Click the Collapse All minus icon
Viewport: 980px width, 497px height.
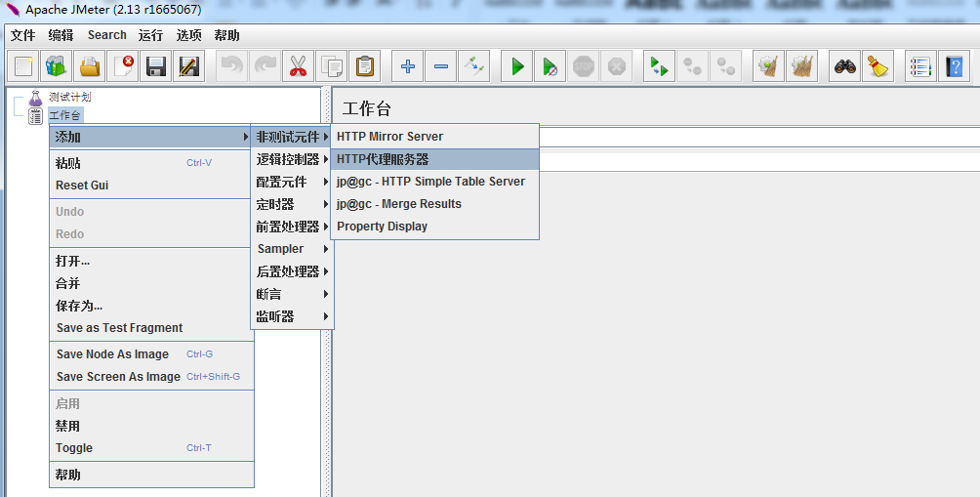(x=440, y=66)
